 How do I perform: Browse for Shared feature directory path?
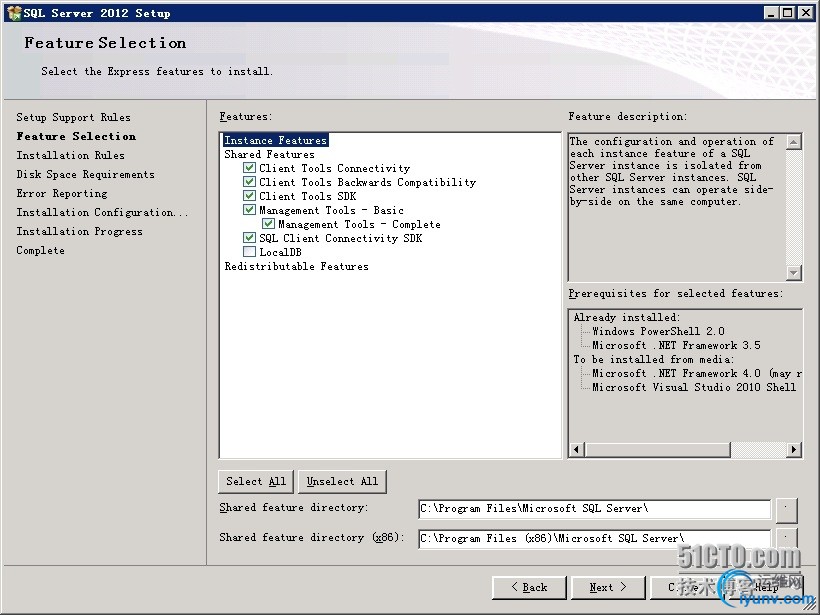point(787,509)
